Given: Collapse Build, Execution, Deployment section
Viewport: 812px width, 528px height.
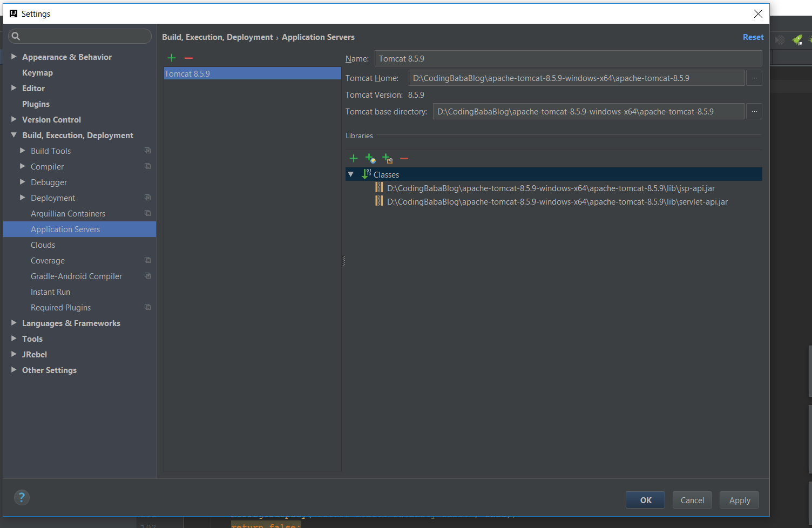Looking at the screenshot, I should (14, 134).
